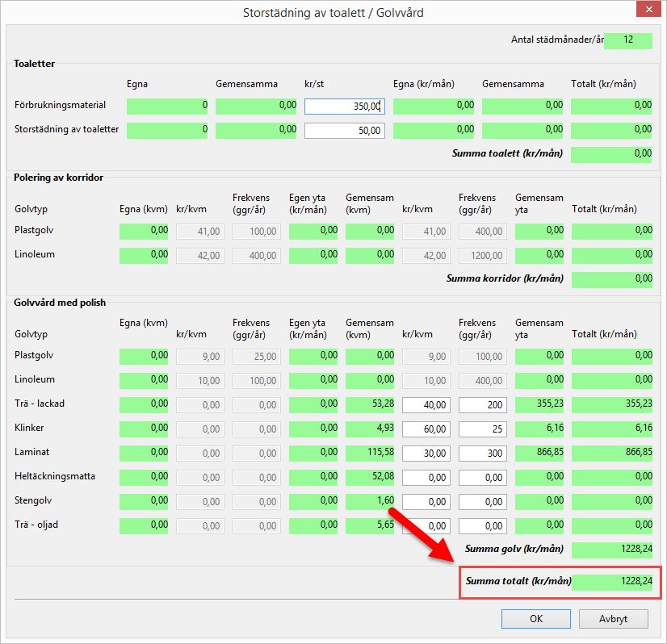Click Förbrukningsmaterial Egna count field
The height and width of the screenshot is (644, 667).
(167, 107)
